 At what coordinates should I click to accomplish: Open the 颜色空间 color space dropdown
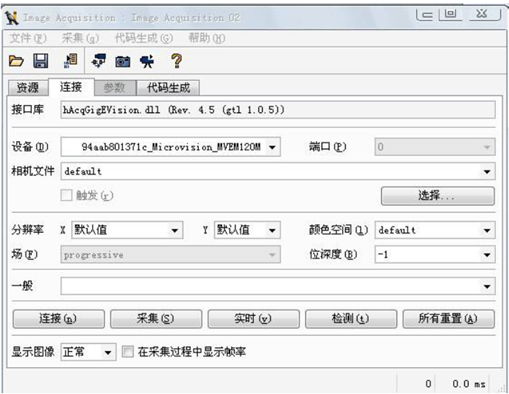click(487, 230)
